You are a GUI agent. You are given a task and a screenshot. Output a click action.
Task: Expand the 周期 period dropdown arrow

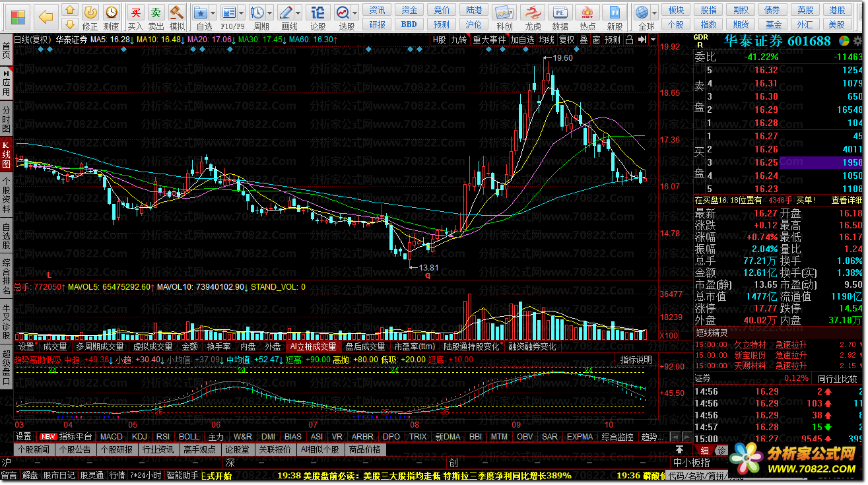click(270, 12)
